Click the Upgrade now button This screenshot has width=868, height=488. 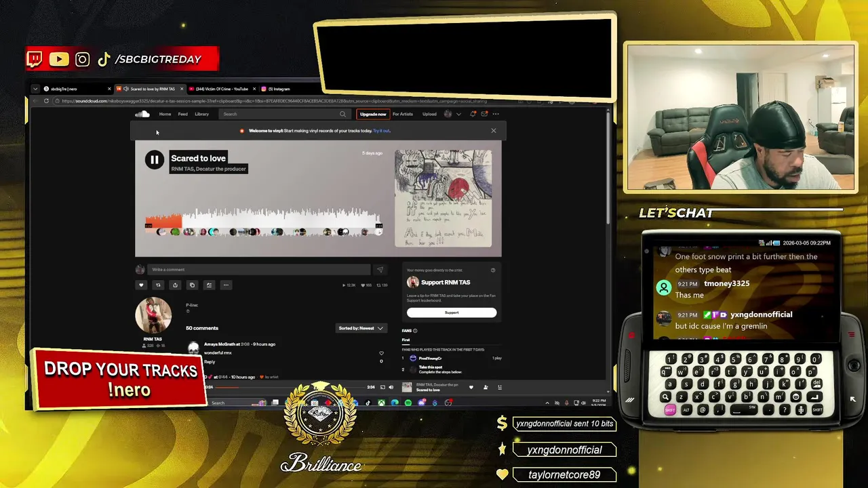pos(373,114)
